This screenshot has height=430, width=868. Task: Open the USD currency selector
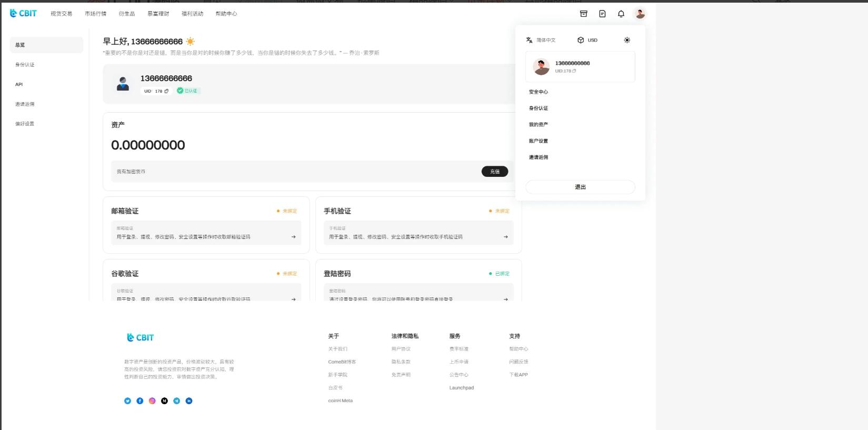587,40
